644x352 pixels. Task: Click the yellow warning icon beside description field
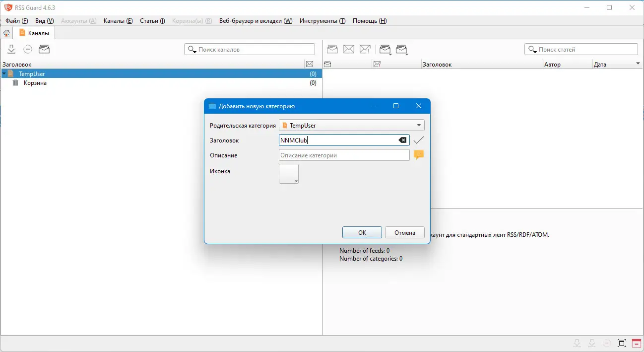[419, 155]
